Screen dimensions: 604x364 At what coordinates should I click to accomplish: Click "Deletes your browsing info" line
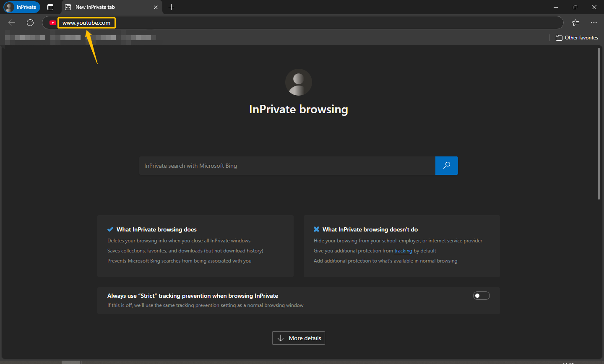point(179,241)
